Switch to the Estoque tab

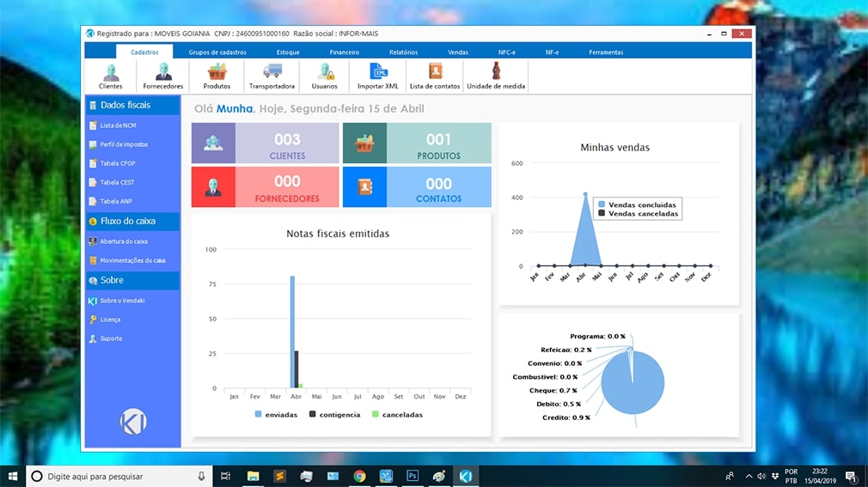point(288,52)
